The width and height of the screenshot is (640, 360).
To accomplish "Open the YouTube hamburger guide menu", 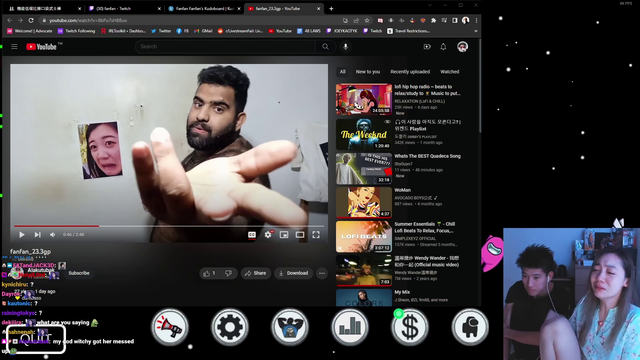I will (14, 47).
